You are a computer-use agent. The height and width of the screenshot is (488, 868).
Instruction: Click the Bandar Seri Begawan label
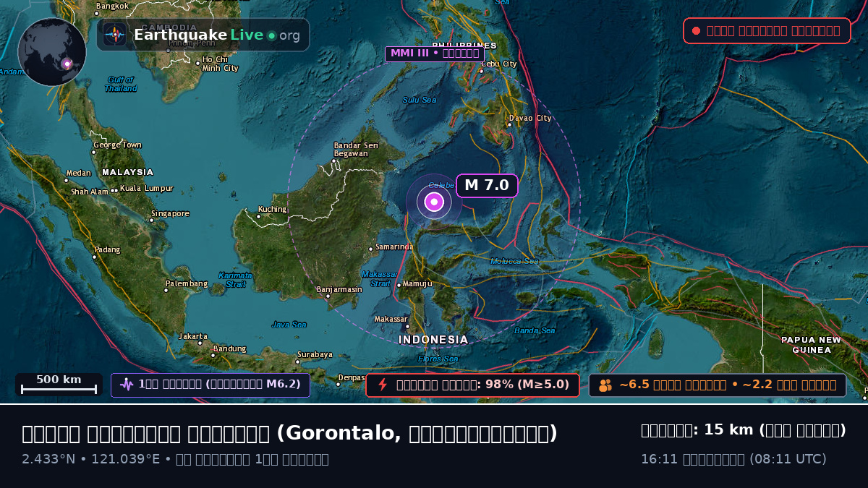click(356, 150)
